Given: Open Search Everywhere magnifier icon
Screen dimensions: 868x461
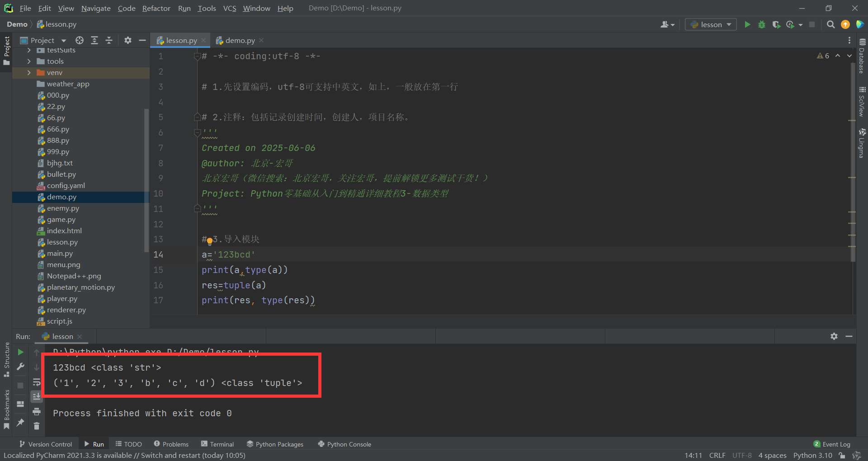Looking at the screenshot, I should click(x=830, y=24).
